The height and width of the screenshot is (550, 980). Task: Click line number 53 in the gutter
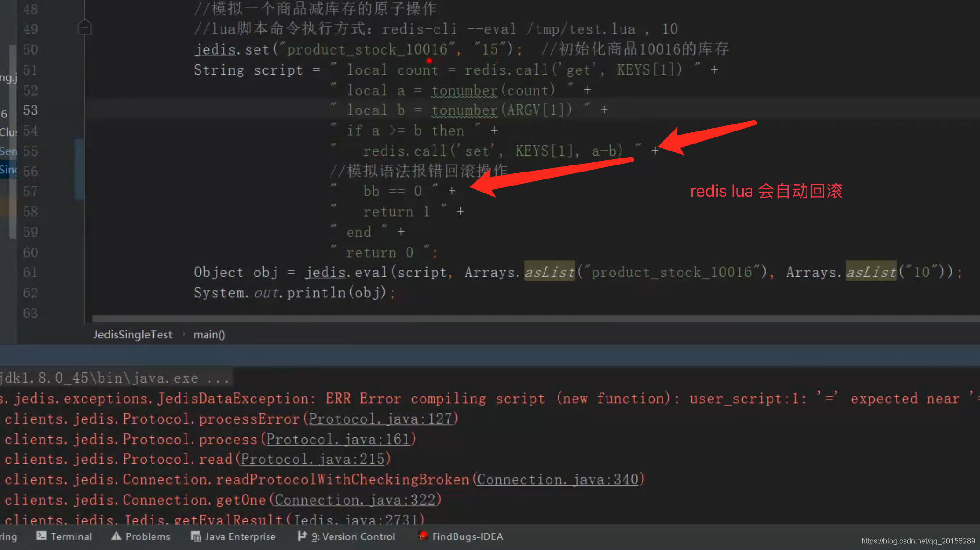(30, 110)
